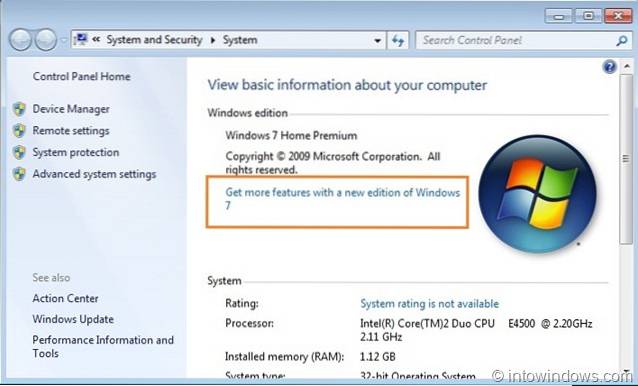Click the shield icon beside Advanced system settings

pos(19,174)
